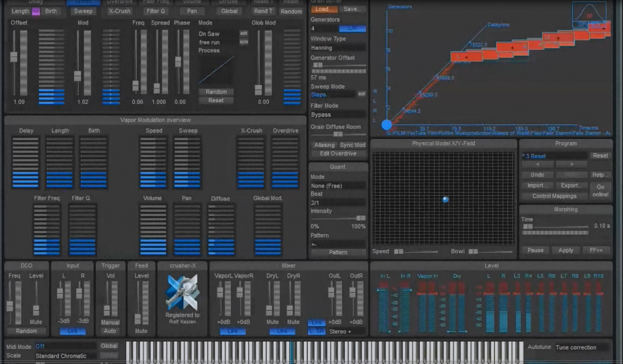Select the X-Crush tab
The height and width of the screenshot is (364, 623).
(x=119, y=11)
